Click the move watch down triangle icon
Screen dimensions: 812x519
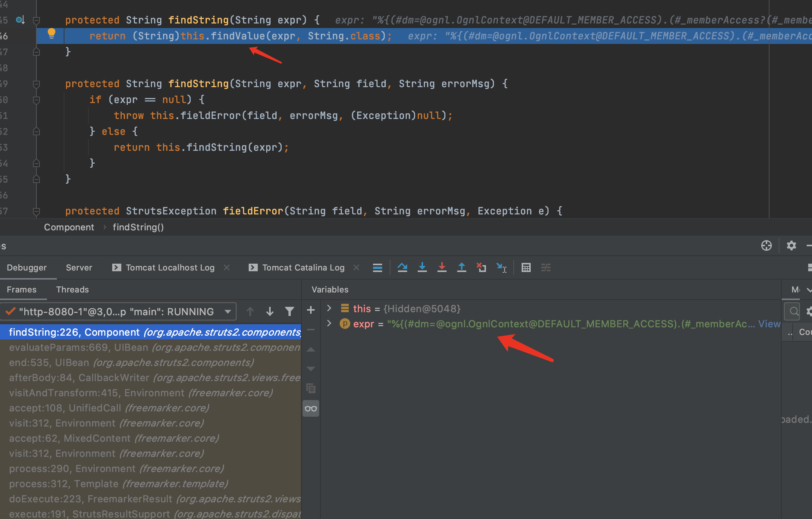click(x=311, y=369)
